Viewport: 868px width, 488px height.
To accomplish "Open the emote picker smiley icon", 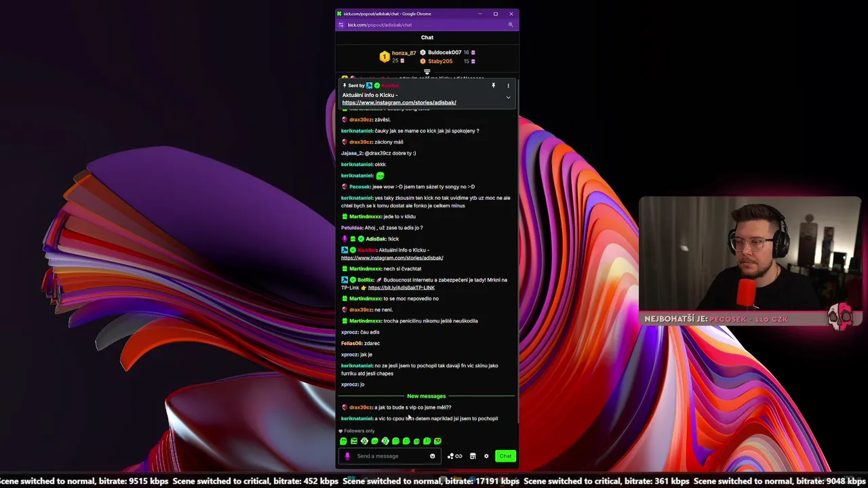I will click(432, 456).
